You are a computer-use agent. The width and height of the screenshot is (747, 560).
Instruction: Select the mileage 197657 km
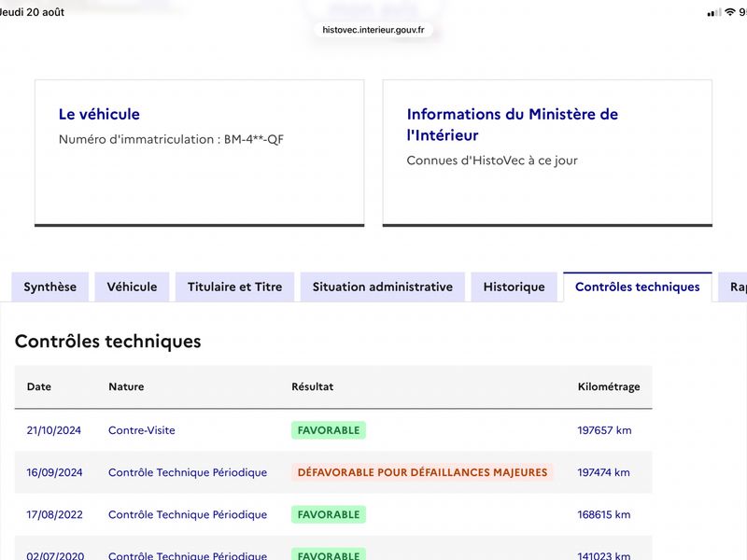click(x=604, y=430)
